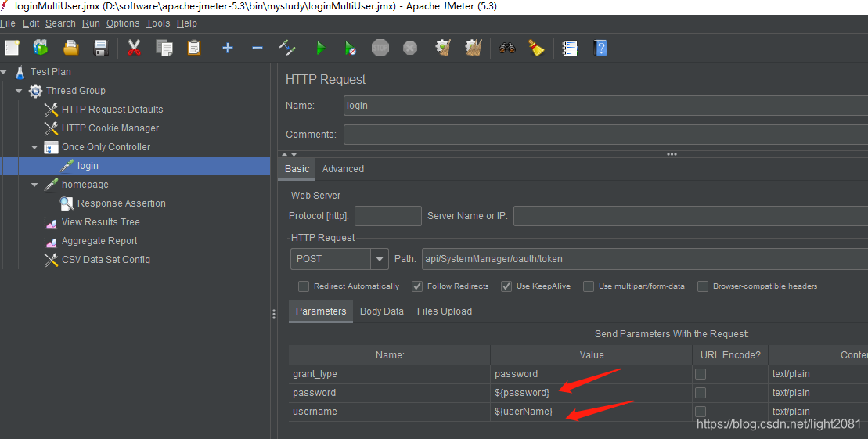868x439 pixels.
Task: Uncheck the Follow Redirects checkbox
Action: coord(417,286)
